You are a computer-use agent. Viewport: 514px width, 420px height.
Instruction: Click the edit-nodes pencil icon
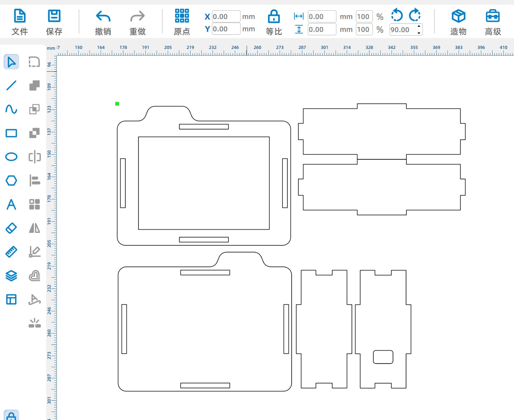point(34,252)
